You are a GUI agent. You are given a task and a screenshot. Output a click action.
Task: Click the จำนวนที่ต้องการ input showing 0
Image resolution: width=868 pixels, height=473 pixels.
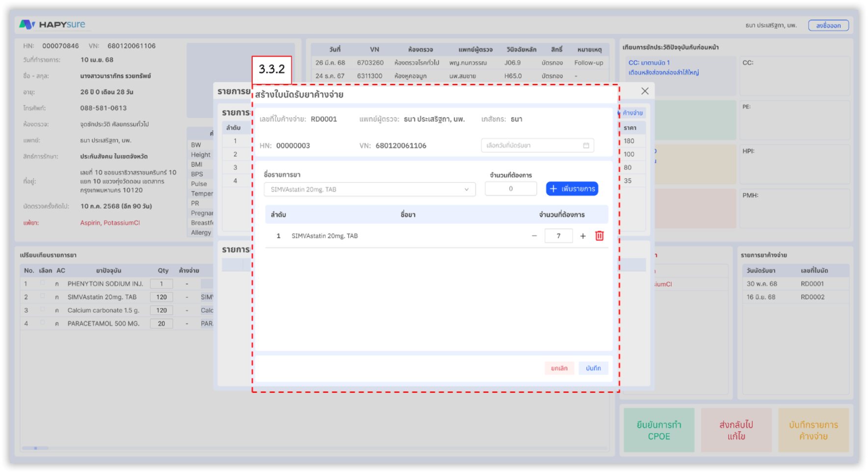coord(510,189)
